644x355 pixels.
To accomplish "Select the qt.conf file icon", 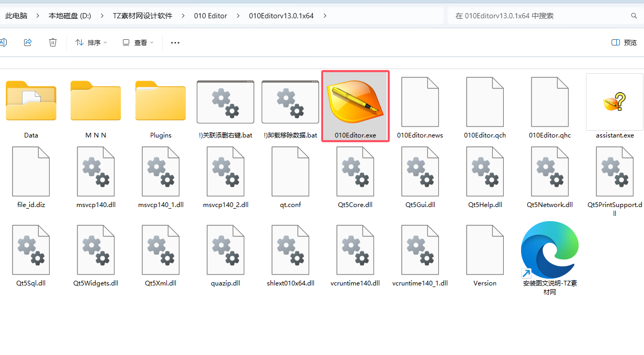I will click(290, 171).
